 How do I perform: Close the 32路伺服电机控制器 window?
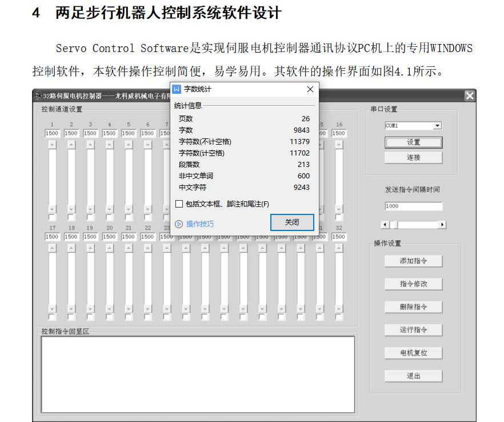click(x=470, y=95)
